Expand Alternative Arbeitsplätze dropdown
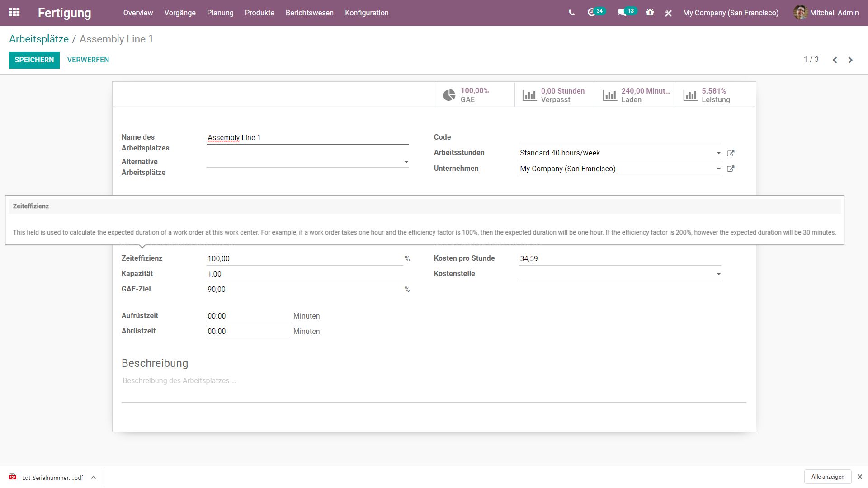 tap(406, 162)
